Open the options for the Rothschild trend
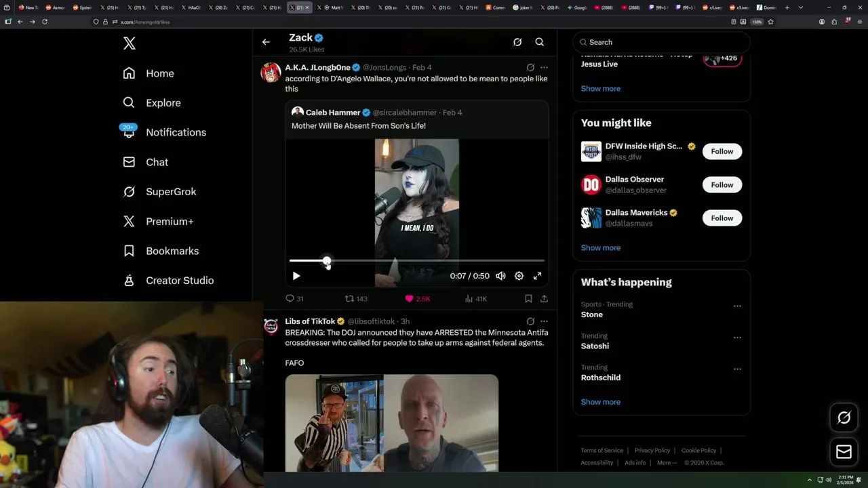 pyautogui.click(x=737, y=369)
